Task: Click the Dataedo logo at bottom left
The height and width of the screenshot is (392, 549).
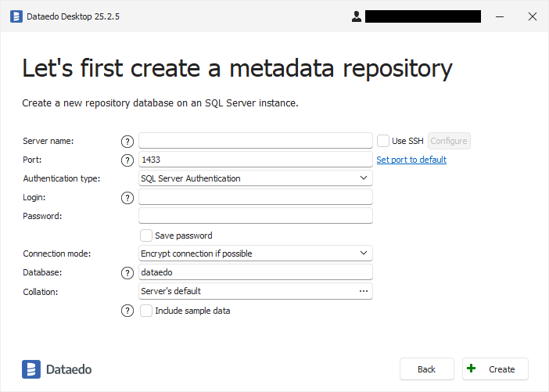Action: pyautogui.click(x=57, y=369)
